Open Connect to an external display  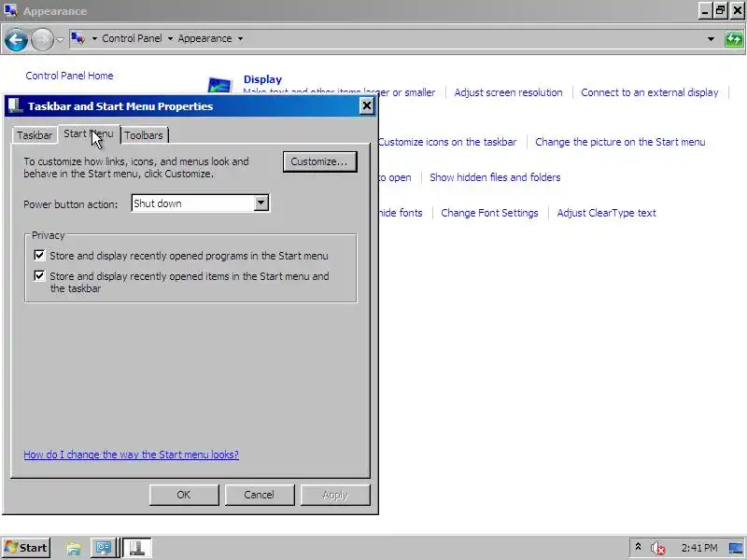pos(649,92)
